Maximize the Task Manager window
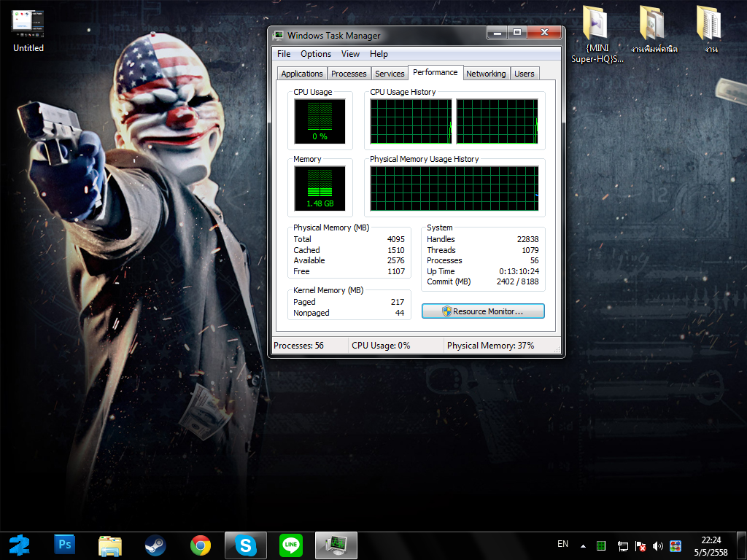Screen dimensions: 747x560 [x=517, y=32]
